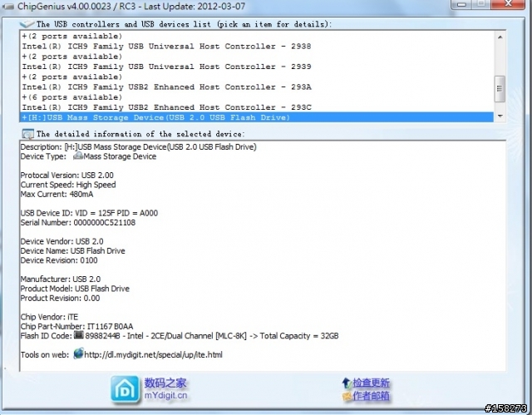The image size is (532, 415).
Task: Click the Product Revision: 0.00 line
Action: [60, 299]
